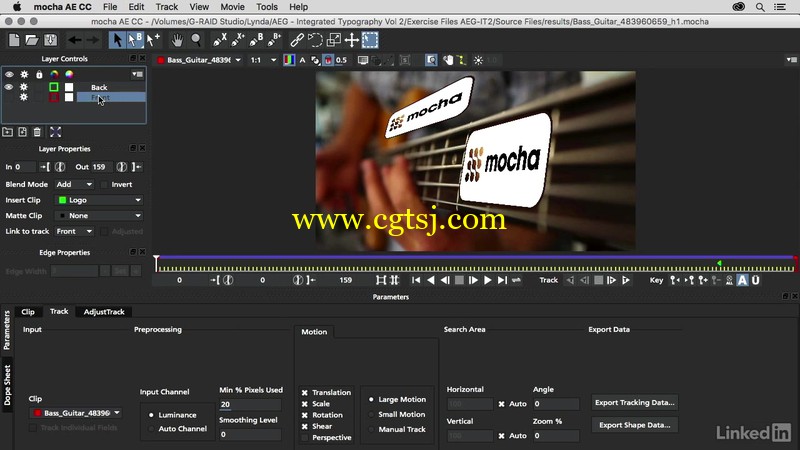Choose Add X-Spline to layer tool
This screenshot has width=800, height=450.
(x=238, y=40)
